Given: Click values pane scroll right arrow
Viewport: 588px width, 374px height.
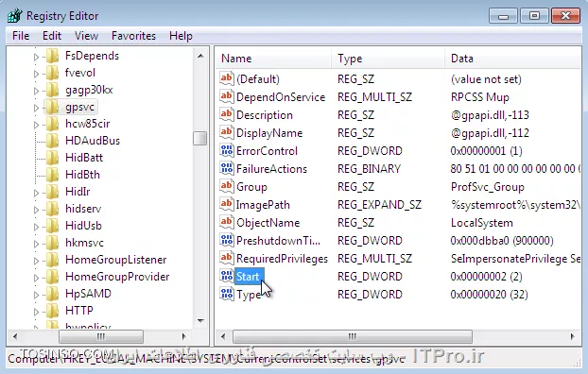Looking at the screenshot, I should pyautogui.click(x=573, y=336).
